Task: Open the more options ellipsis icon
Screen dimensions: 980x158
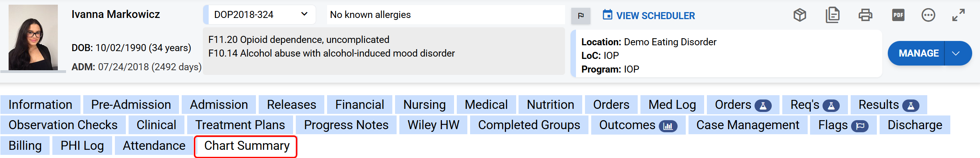Action: pos(928,15)
